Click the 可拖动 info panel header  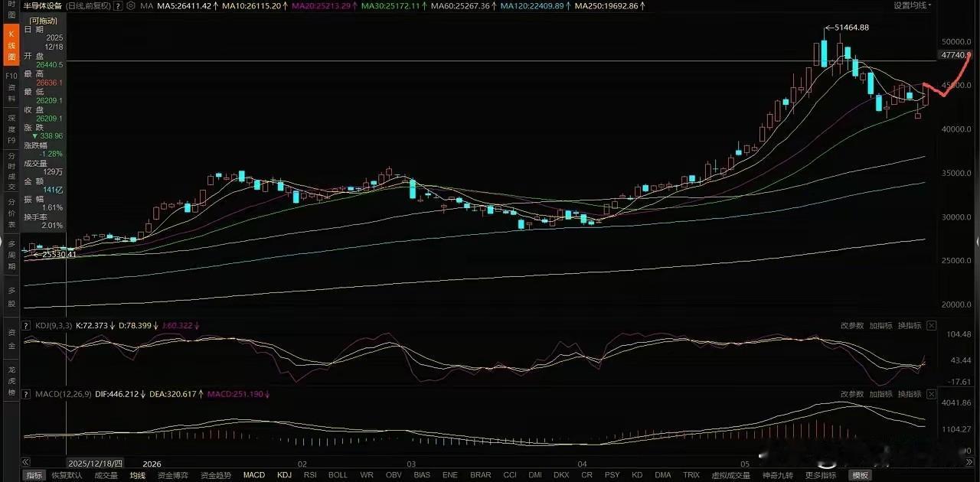tap(44, 20)
